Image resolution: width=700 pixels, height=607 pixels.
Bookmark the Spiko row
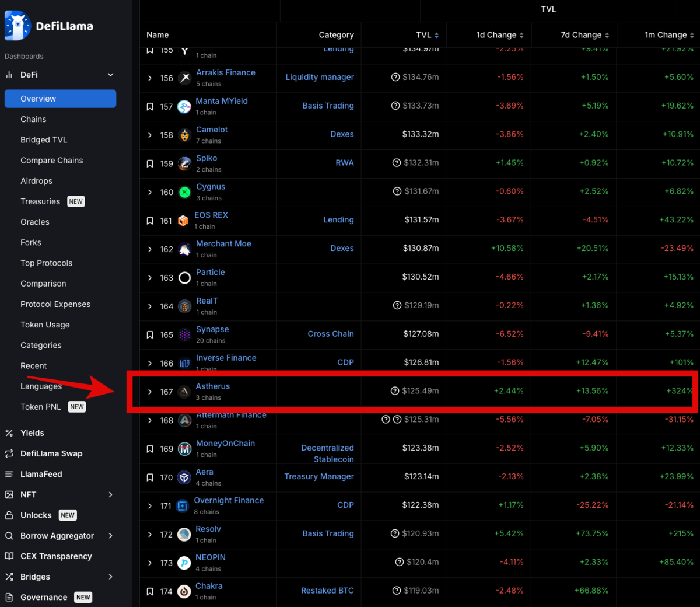(x=150, y=164)
